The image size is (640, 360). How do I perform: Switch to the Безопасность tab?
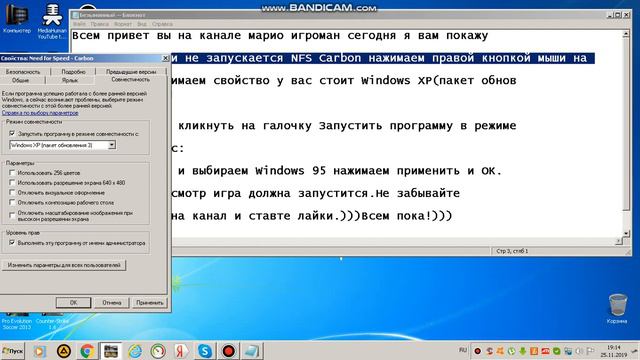tap(23, 71)
